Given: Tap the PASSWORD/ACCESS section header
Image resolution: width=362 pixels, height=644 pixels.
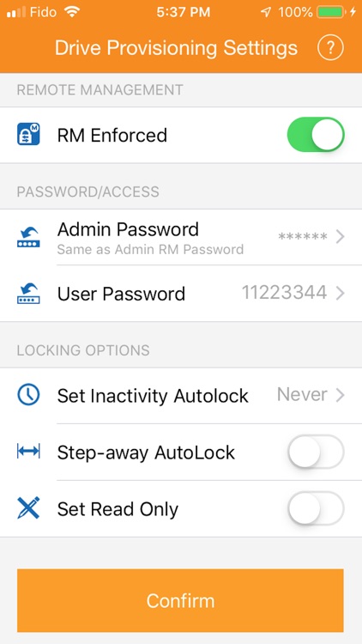Looking at the screenshot, I should coord(87,191).
